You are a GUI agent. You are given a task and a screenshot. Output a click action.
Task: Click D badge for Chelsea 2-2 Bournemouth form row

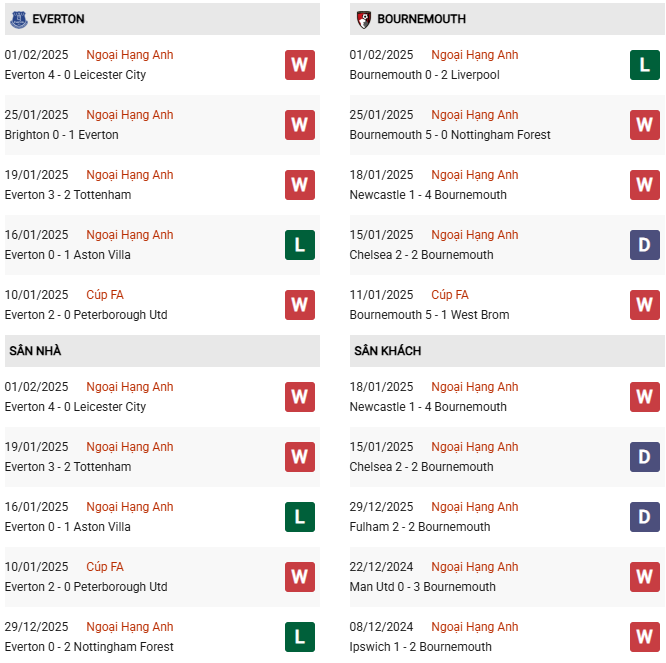(x=644, y=245)
